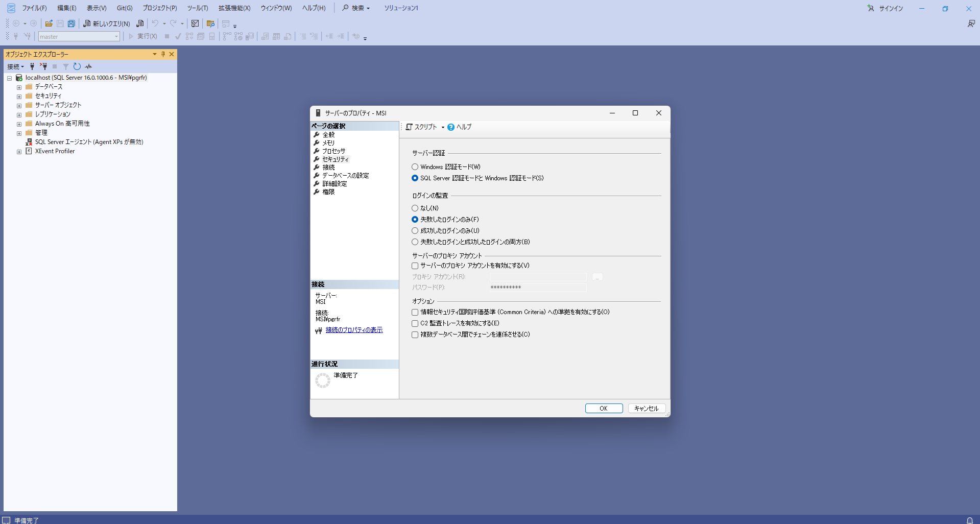Launch Activity Monitor from Object Explorer toolbar

(88, 66)
